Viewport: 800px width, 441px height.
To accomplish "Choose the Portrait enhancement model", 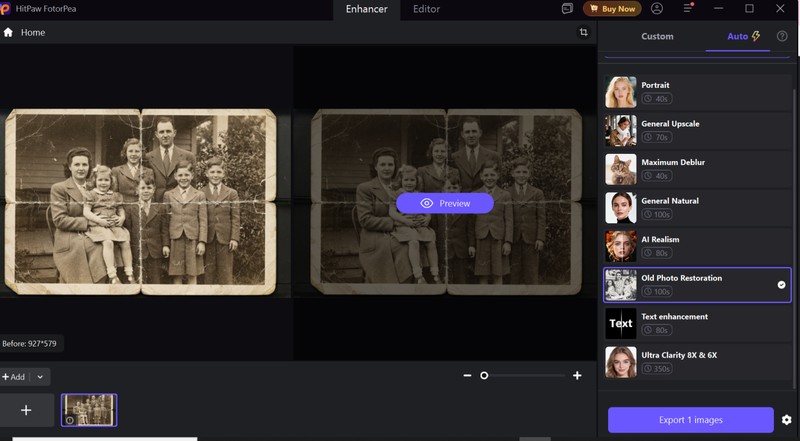I will pyautogui.click(x=697, y=92).
